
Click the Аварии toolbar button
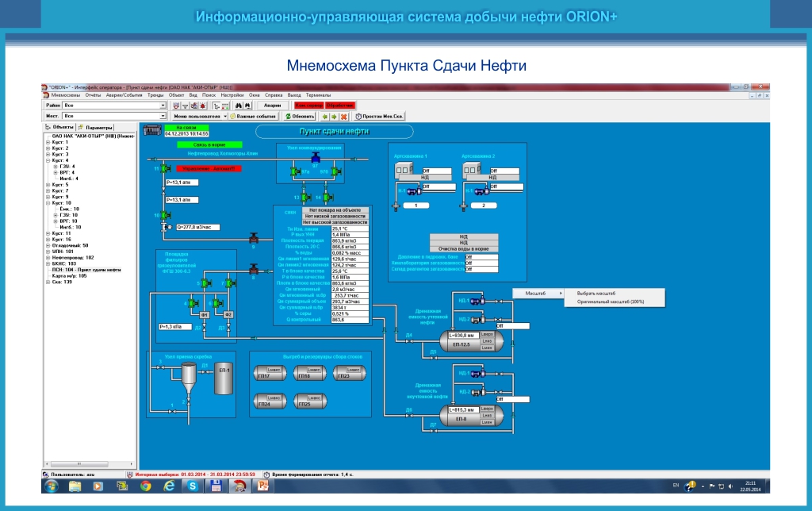[x=273, y=106]
